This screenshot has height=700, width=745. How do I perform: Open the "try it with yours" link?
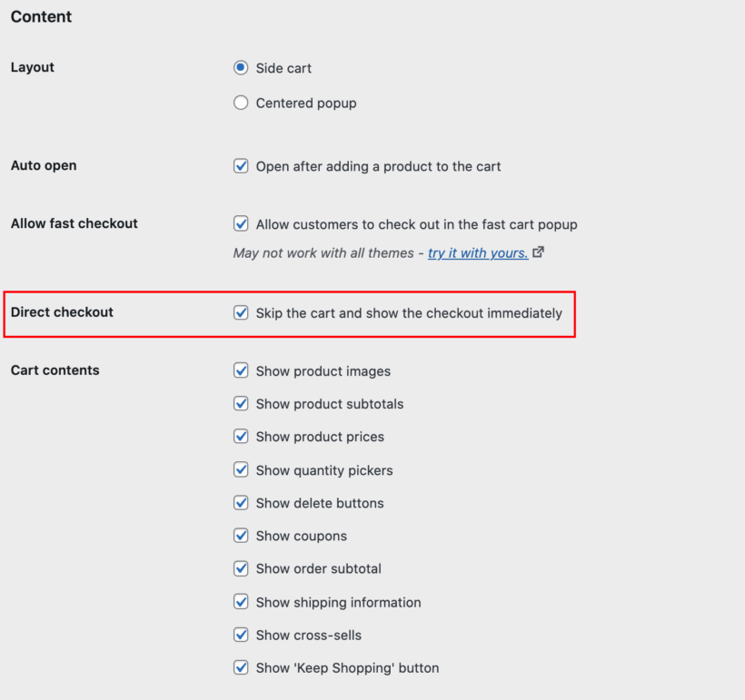click(x=477, y=253)
